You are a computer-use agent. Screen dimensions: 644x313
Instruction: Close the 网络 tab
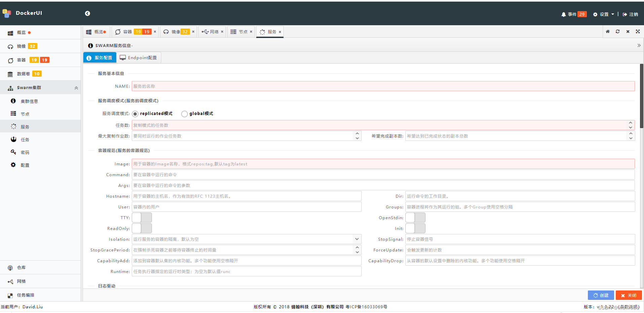[222, 32]
